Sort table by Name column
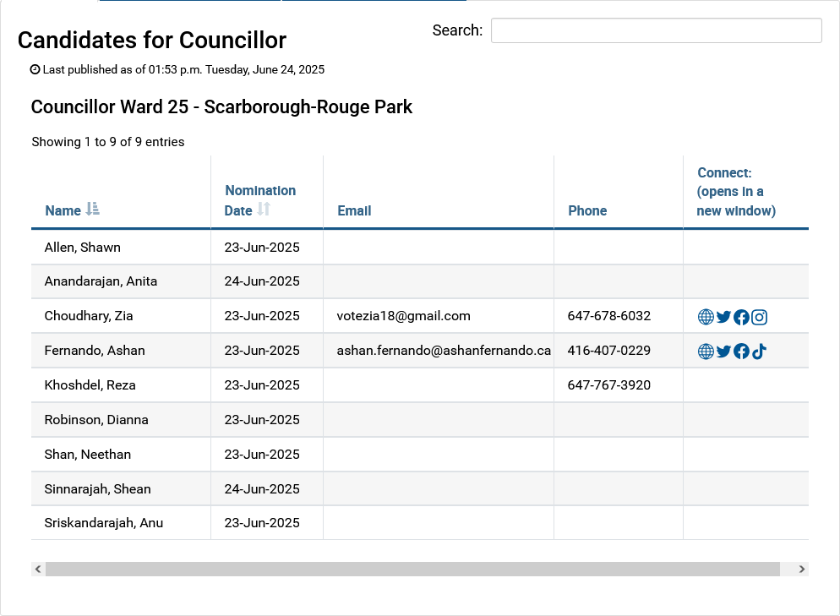The height and width of the screenshot is (616, 840). [63, 210]
